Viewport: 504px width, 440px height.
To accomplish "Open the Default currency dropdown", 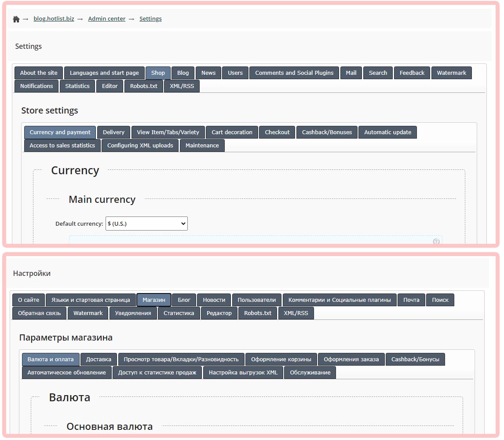I will (x=146, y=224).
